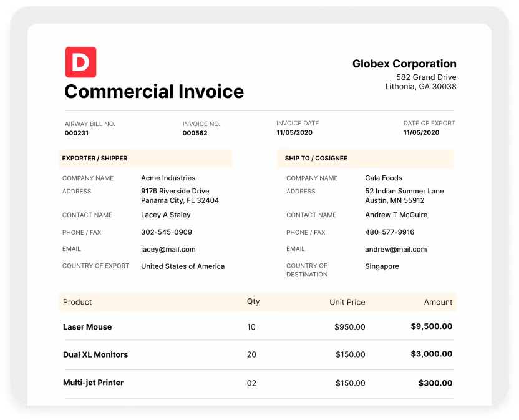Select phone number 302-545-0909
Screen dimensions: 519x420
(167, 232)
